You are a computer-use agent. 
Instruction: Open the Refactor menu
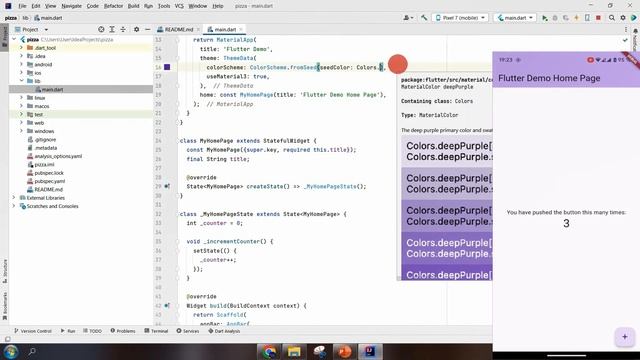click(113, 6)
